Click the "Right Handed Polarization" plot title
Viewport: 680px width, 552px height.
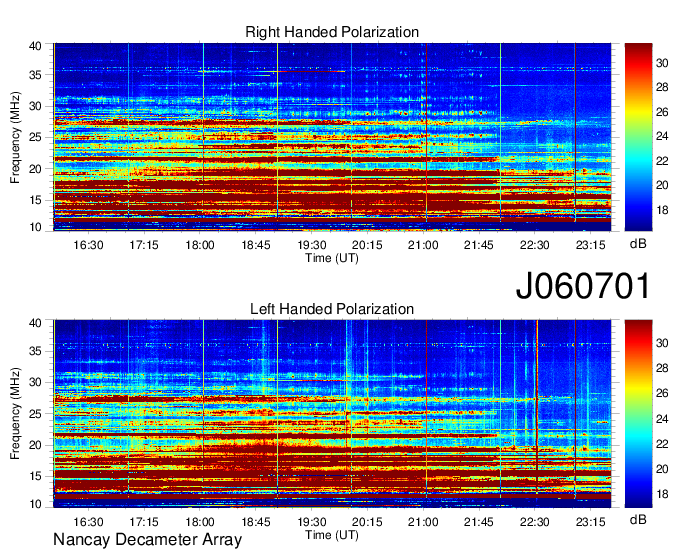tap(332, 32)
